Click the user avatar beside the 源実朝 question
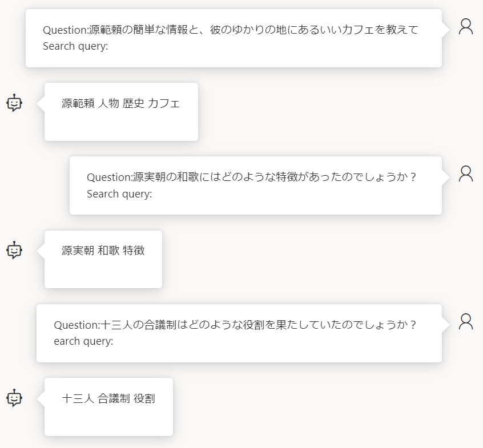 click(x=466, y=174)
